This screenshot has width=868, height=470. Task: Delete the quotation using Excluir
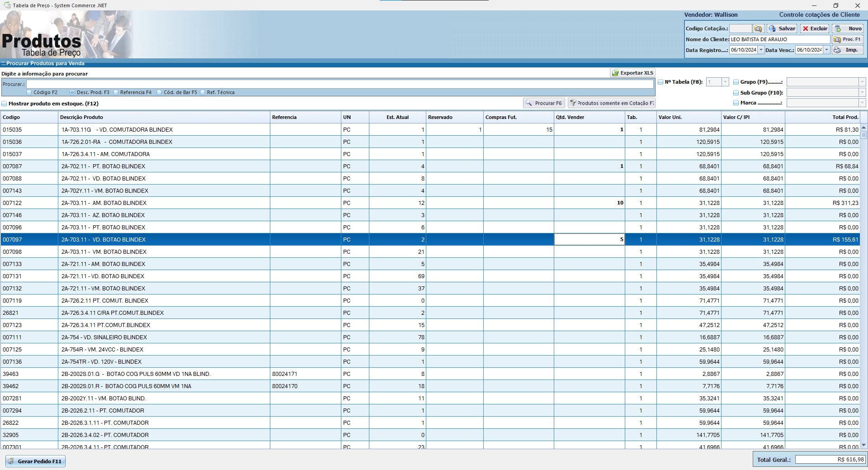tap(815, 28)
